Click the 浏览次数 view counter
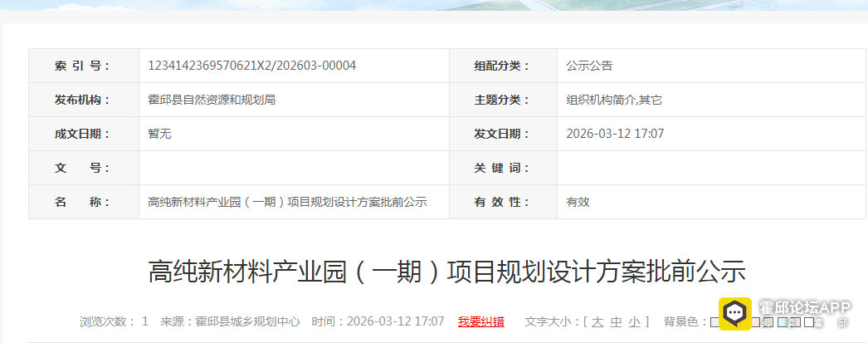868x343 pixels. point(114,321)
